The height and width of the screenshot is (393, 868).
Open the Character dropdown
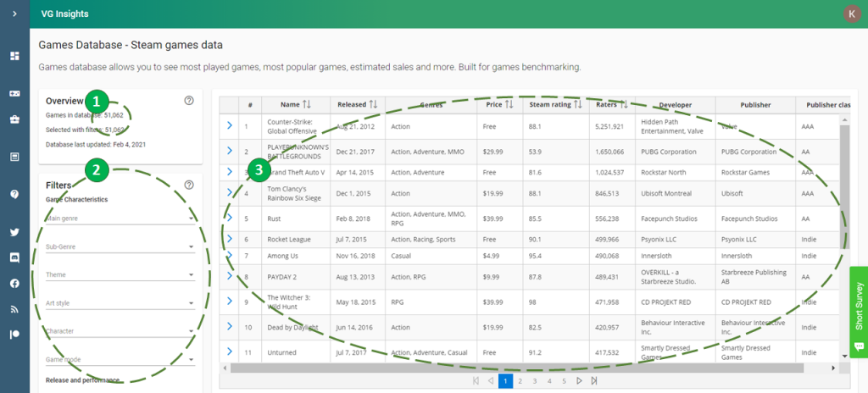point(120,331)
